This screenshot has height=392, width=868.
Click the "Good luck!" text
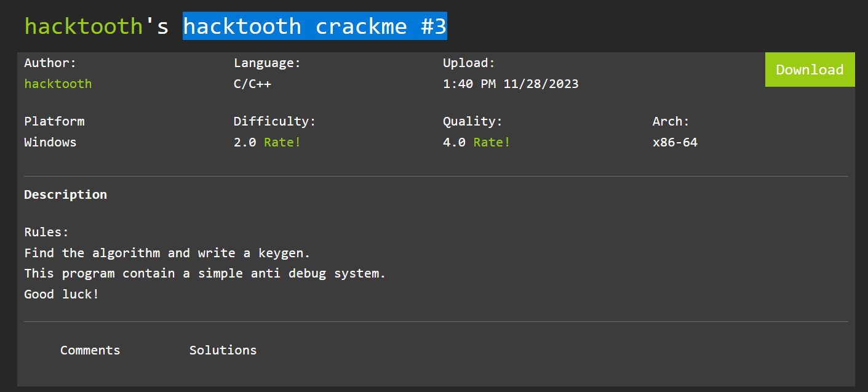coord(62,294)
